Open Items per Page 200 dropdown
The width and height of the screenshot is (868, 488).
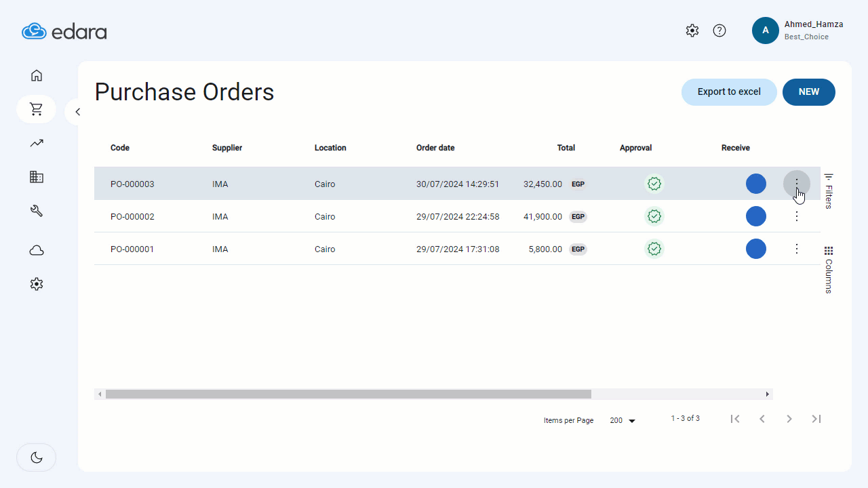(623, 420)
